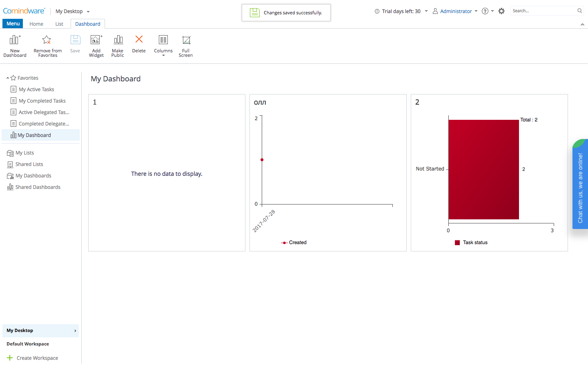The image size is (588, 368).
Task: Collapse the ribbon toolbar
Action: click(x=582, y=25)
